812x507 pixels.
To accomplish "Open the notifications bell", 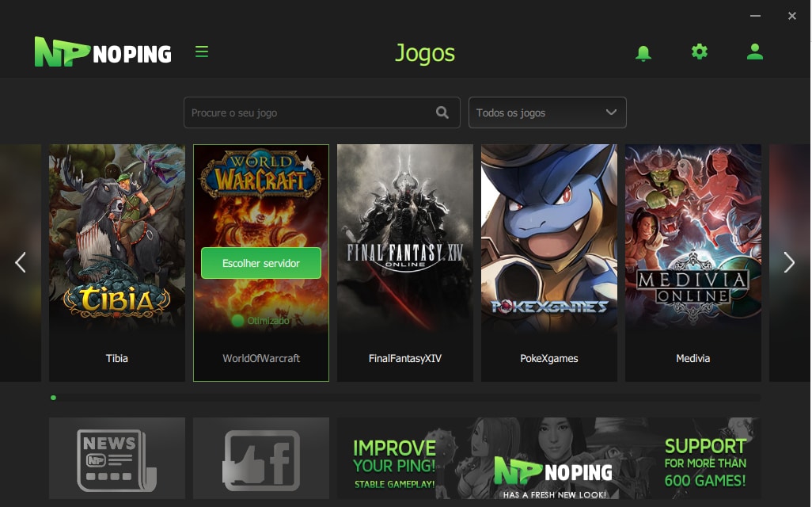I will [x=643, y=53].
